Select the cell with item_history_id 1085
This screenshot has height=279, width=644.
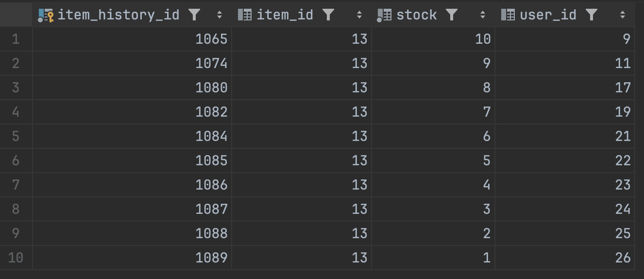pyautogui.click(x=132, y=160)
